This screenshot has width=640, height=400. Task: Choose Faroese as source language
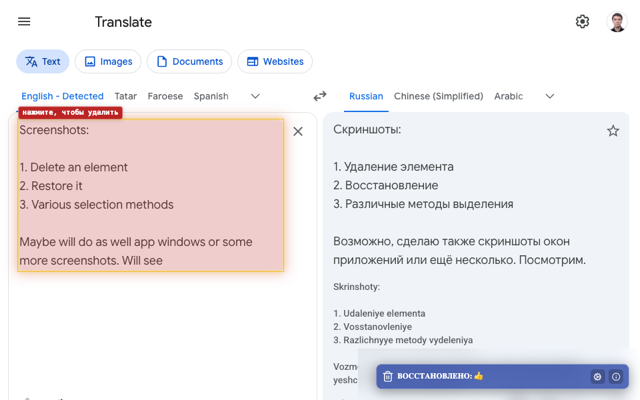pyautogui.click(x=165, y=96)
